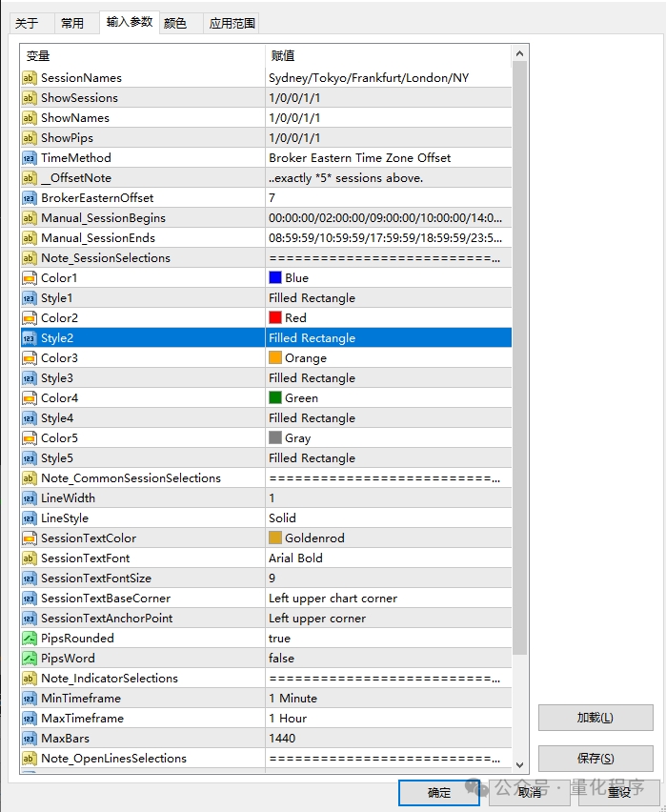
Task: Open the MaxTimeframe 1 Hour value
Action: pyautogui.click(x=389, y=719)
